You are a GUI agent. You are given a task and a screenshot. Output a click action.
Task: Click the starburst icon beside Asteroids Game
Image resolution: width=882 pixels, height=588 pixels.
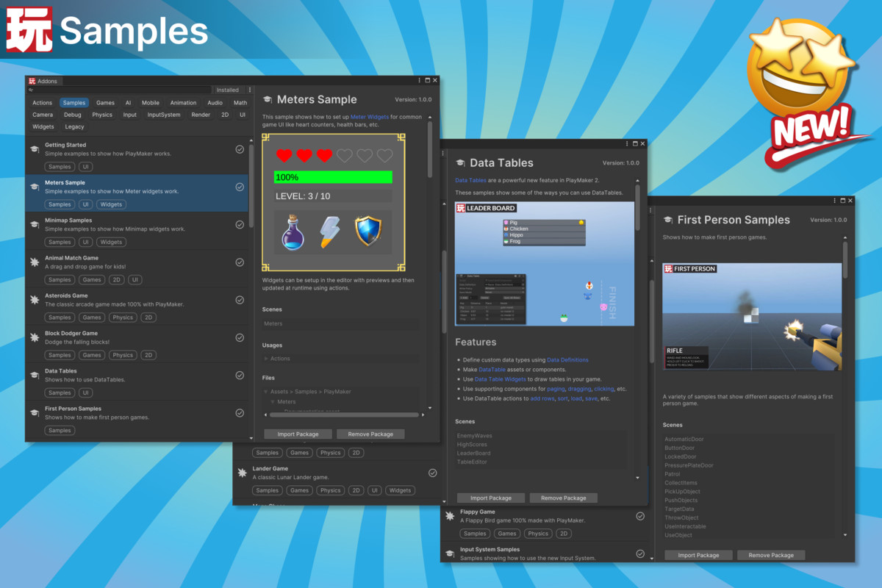point(35,300)
